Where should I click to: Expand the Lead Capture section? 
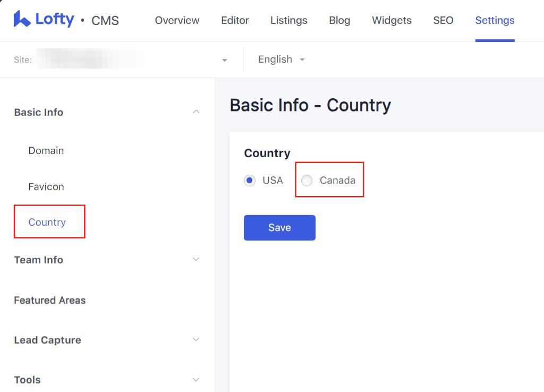click(x=196, y=340)
